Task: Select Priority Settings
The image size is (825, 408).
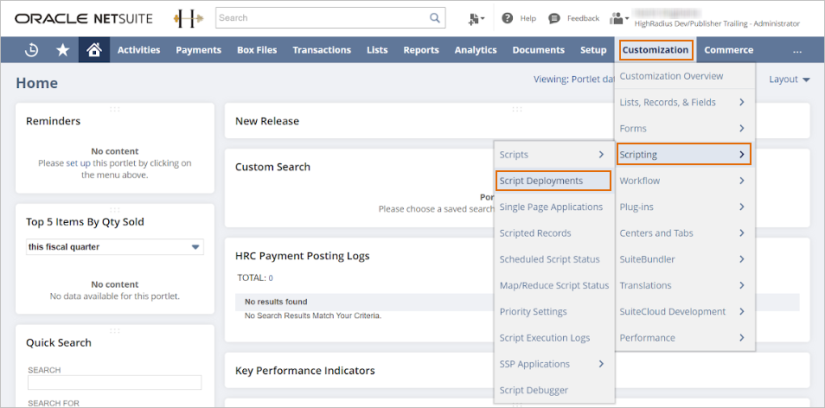Action: [x=554, y=312]
